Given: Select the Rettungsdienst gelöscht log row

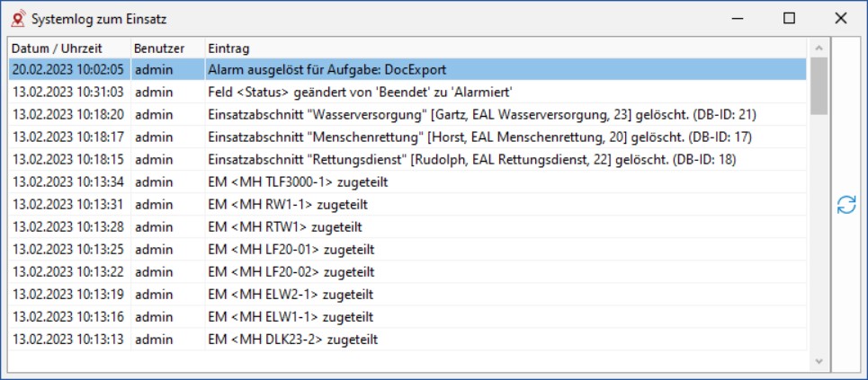Looking at the screenshot, I should tap(407, 159).
